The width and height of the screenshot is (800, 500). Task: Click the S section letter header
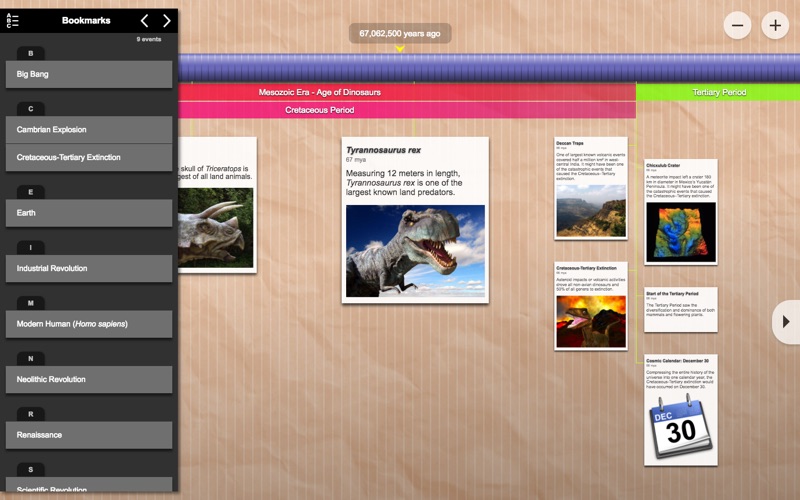click(x=31, y=470)
